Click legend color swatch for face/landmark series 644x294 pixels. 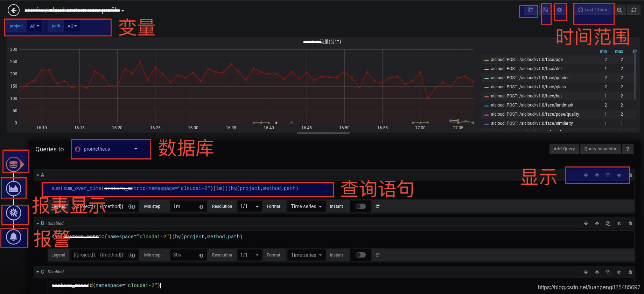(486, 105)
